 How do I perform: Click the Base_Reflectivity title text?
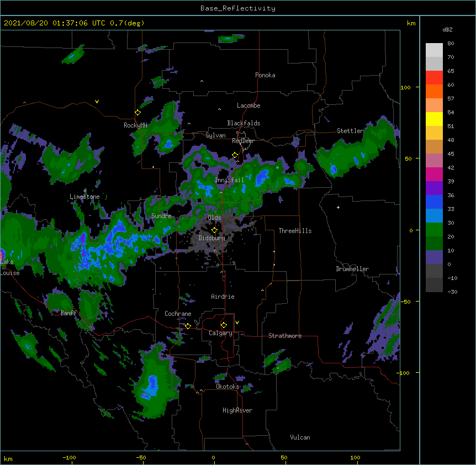[x=238, y=8]
